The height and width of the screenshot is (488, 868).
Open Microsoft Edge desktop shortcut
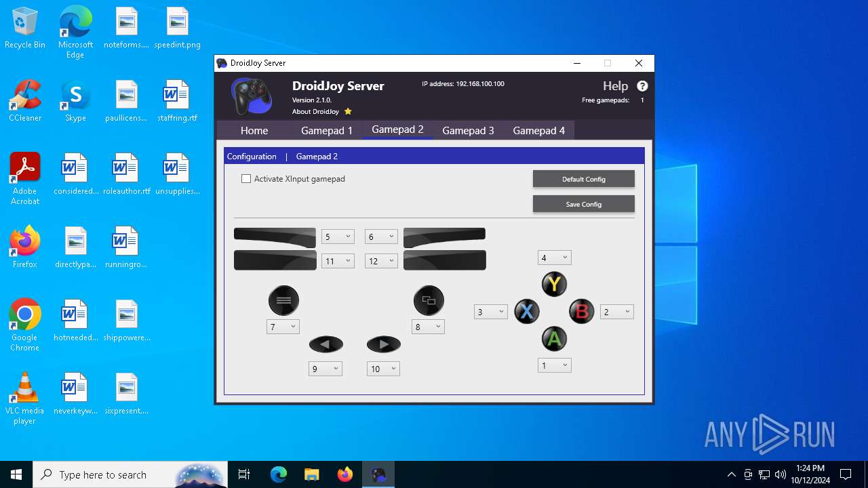coord(75,32)
